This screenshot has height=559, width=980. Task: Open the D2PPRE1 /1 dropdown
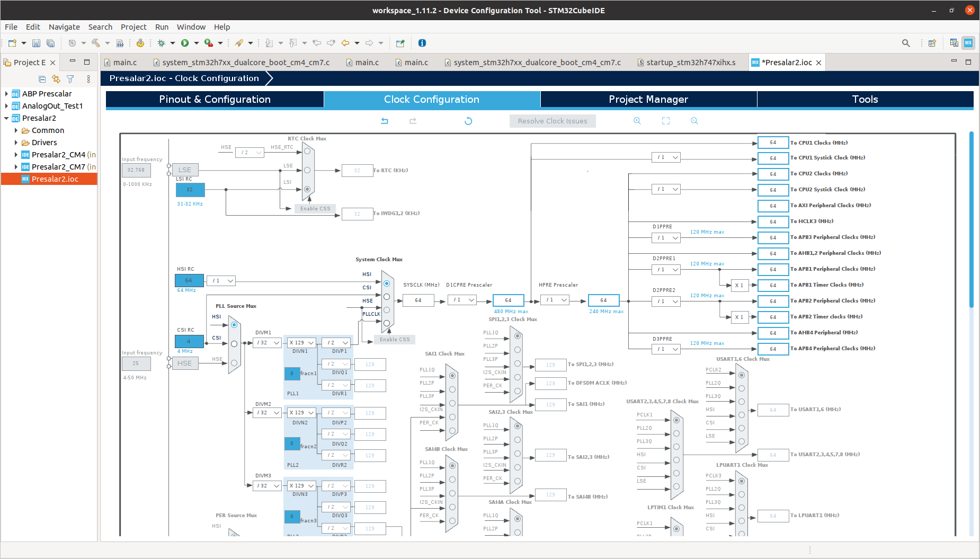click(666, 270)
